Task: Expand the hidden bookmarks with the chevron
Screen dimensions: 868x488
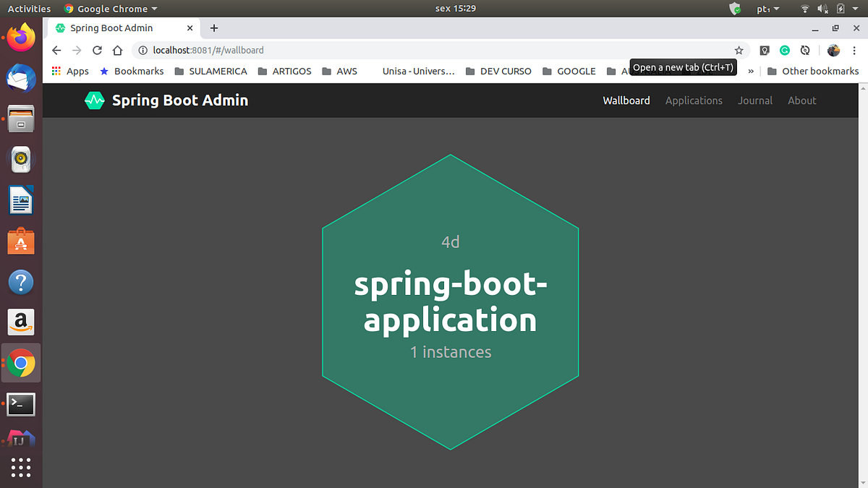Action: (750, 71)
